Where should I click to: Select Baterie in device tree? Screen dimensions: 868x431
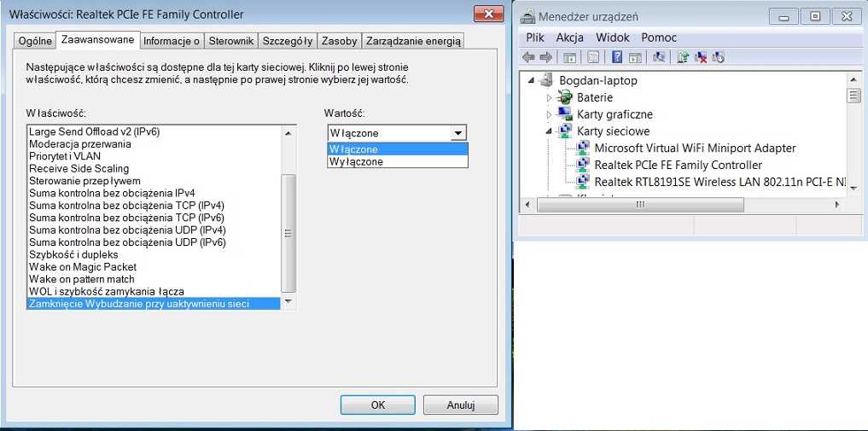[x=595, y=98]
